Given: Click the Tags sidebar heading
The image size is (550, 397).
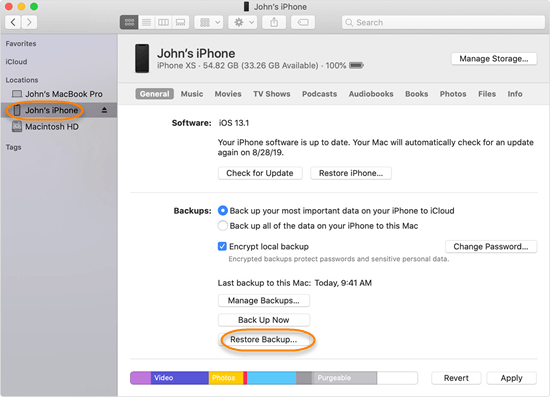Looking at the screenshot, I should (13, 147).
